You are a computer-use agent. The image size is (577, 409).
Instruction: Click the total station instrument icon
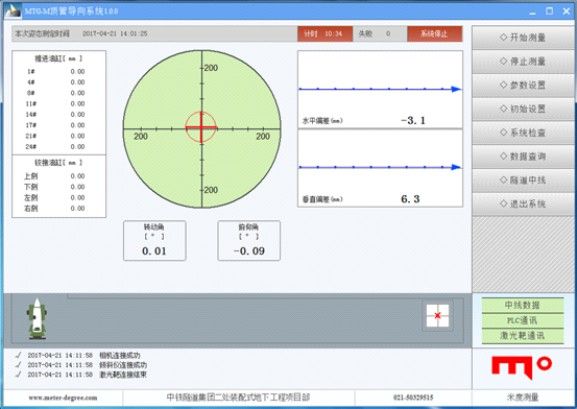[x=36, y=319]
